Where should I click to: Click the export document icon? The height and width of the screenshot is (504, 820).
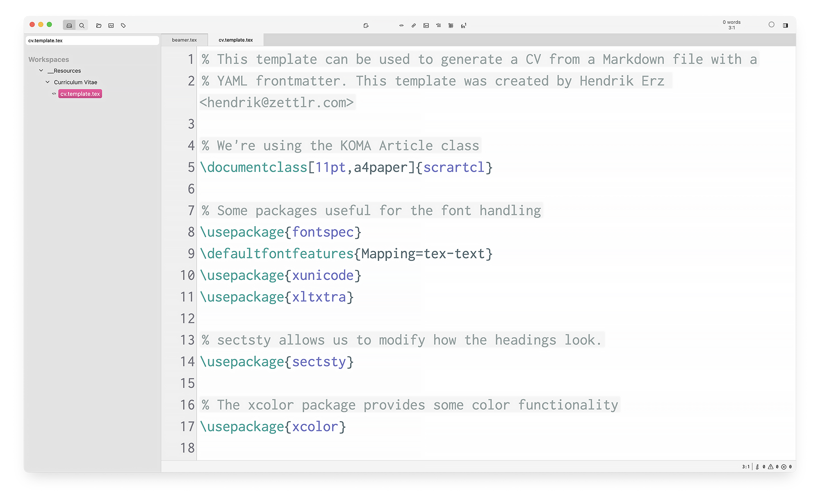(366, 25)
